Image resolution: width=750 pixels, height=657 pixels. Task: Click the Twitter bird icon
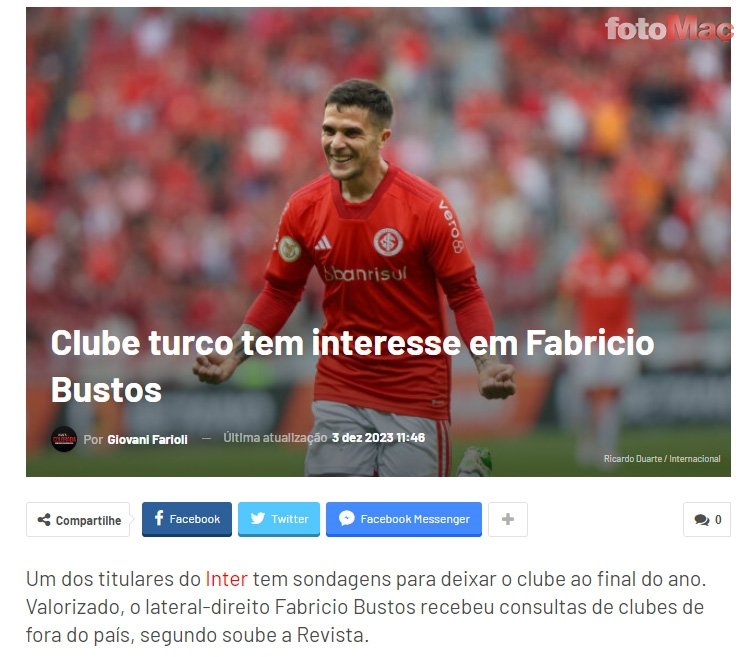(258, 518)
